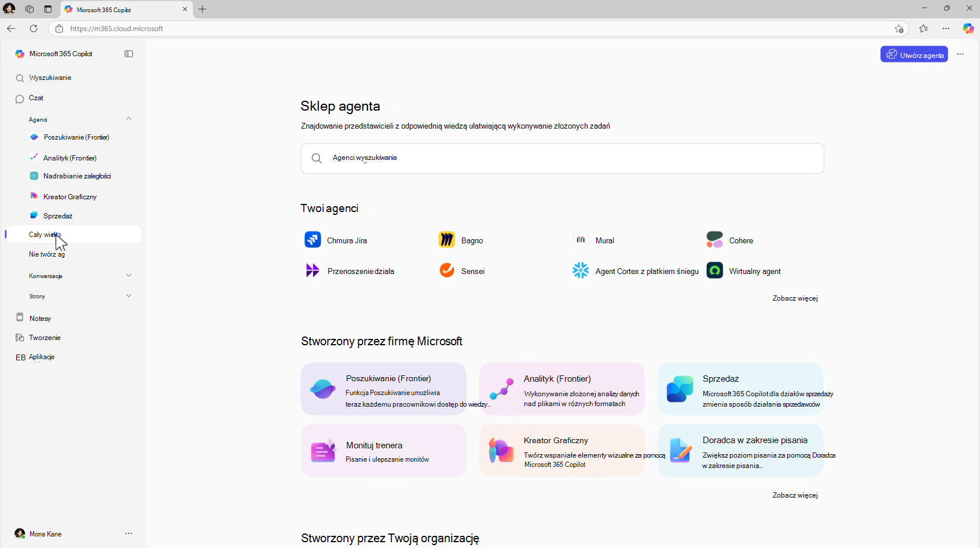Open the Wirtualny agent

744,271
